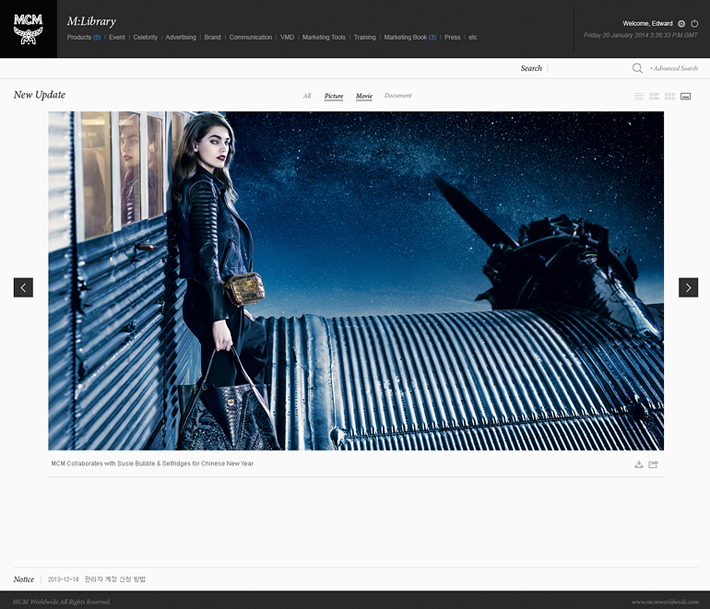Screen dimensions: 710x609
Task: Download the displayed image
Action: [x=639, y=464]
